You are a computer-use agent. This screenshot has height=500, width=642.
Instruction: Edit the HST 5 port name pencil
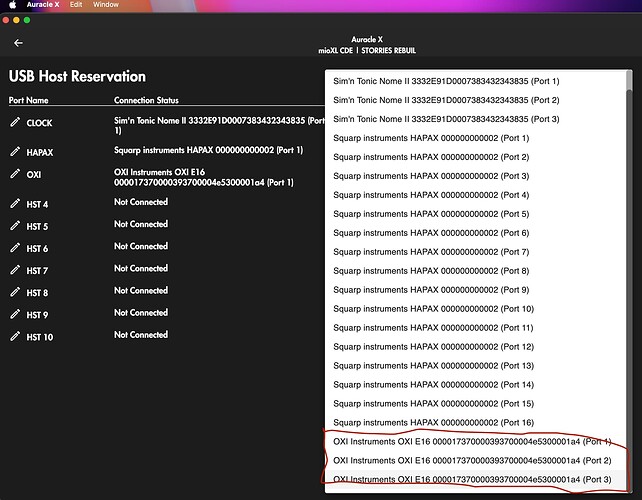(x=15, y=225)
